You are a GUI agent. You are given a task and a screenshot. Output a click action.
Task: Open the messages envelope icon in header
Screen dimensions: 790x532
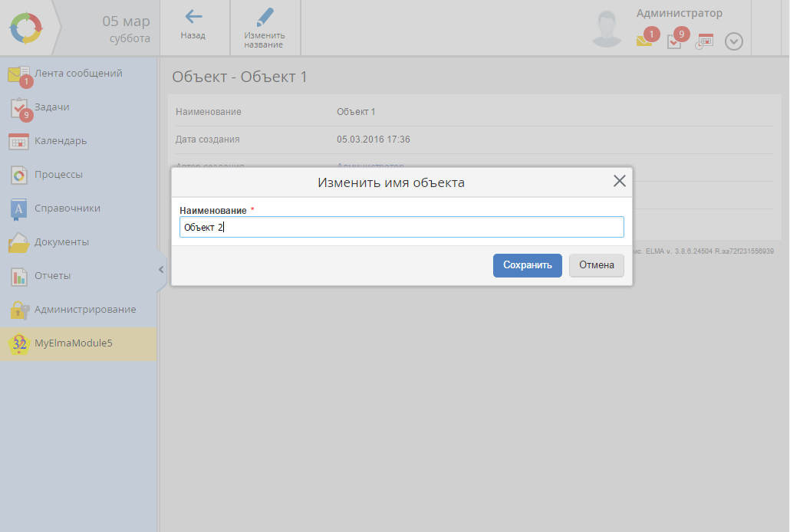pos(644,41)
